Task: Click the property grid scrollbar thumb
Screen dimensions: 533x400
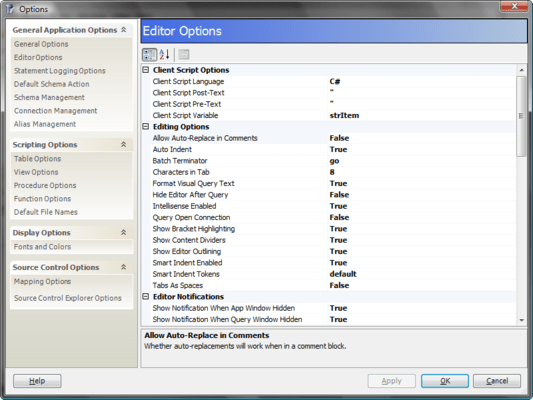Action: [x=521, y=116]
